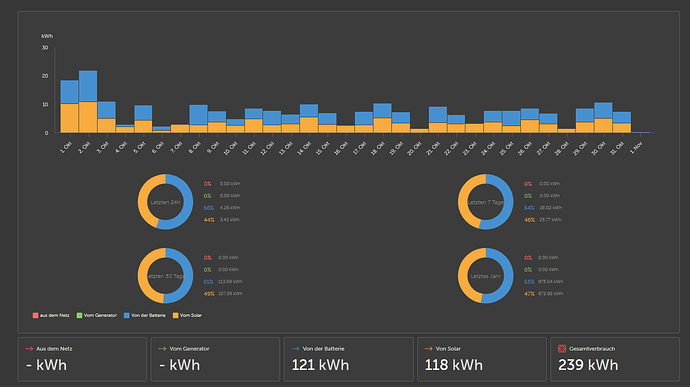Open the '118 kWh' Von Solar value
Viewport: 690px width, 387px height.
pyautogui.click(x=454, y=365)
